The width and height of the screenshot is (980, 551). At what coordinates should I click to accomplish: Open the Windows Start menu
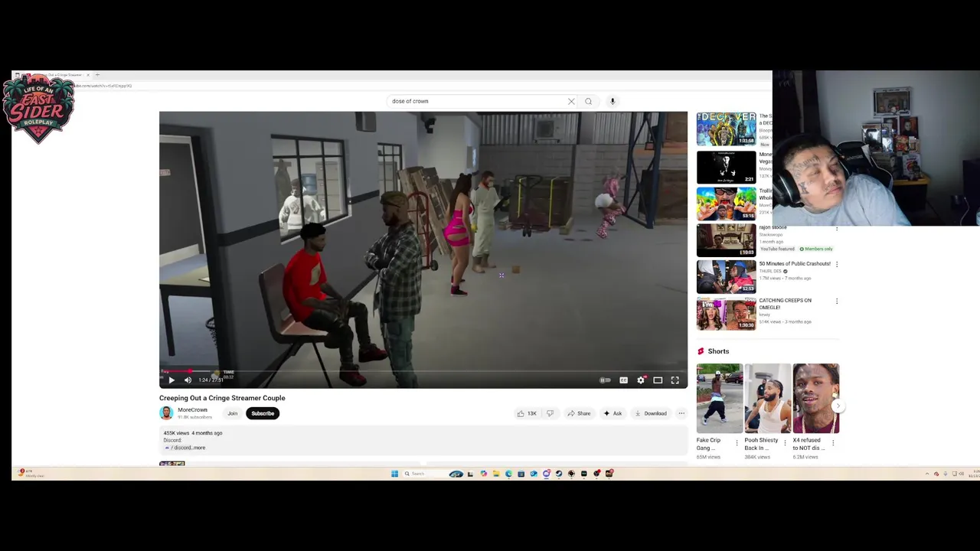(x=394, y=474)
